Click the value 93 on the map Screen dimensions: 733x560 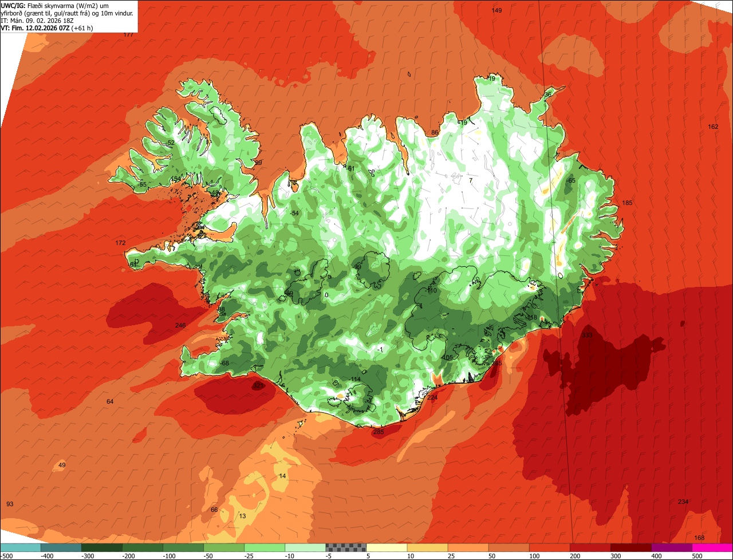pos(10,504)
